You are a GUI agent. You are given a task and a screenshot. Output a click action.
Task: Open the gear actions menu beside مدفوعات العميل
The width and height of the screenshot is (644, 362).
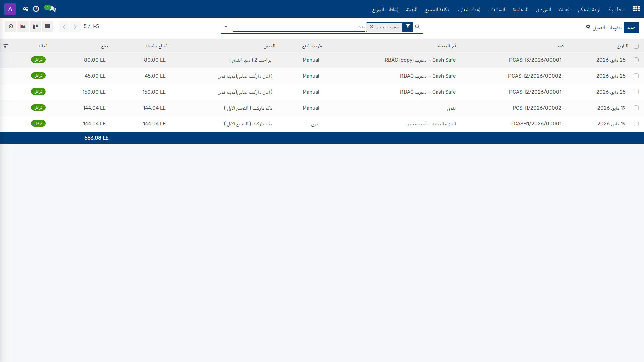(588, 27)
